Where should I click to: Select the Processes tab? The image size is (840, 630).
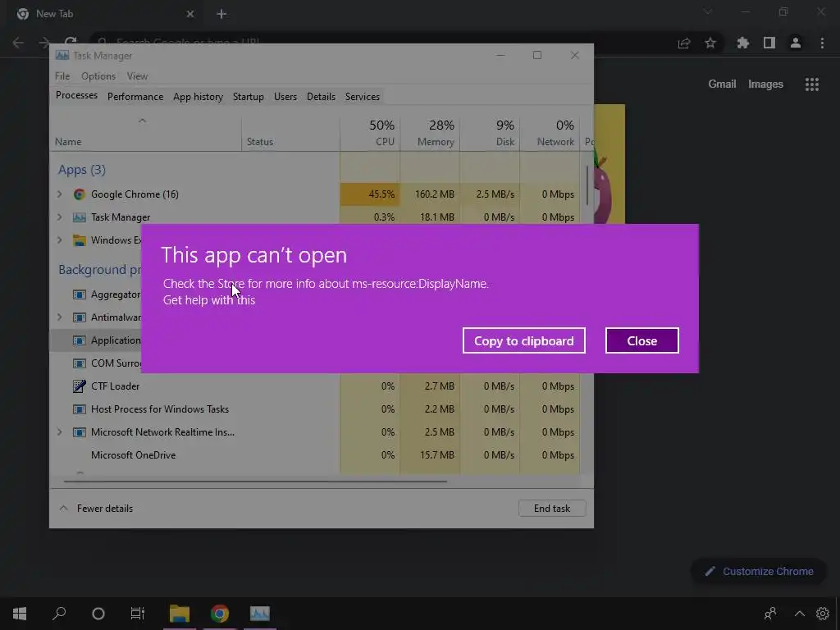click(76, 95)
